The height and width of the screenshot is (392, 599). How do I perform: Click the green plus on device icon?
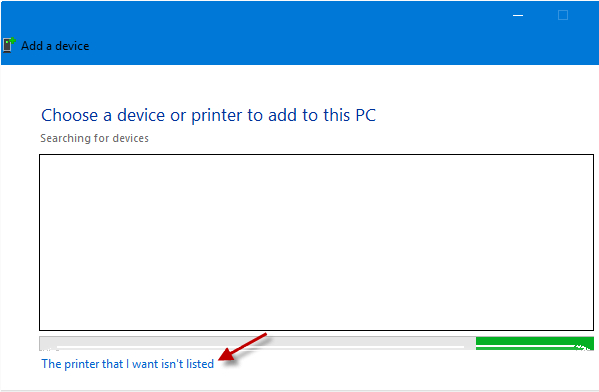pos(12,40)
